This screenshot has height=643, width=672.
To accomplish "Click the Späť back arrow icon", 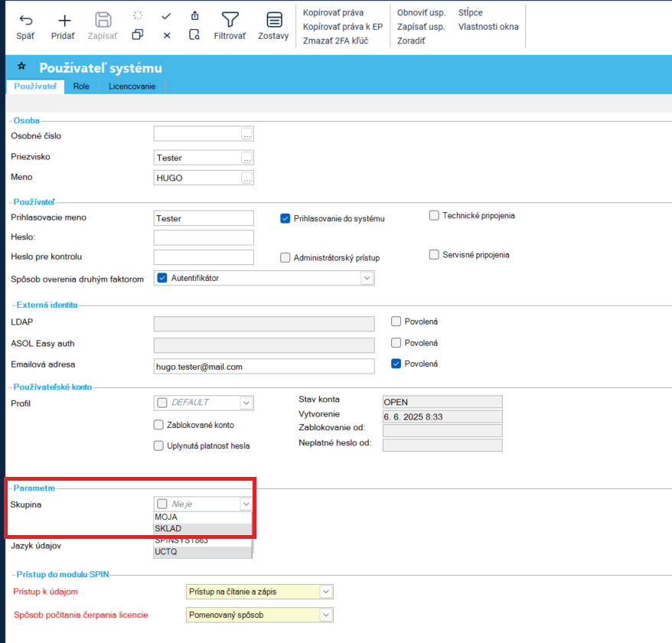I will tap(26, 20).
